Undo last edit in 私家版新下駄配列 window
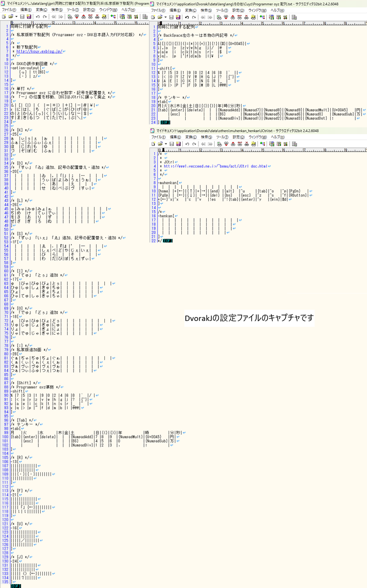Screen dimensions: 367x588 38,17
